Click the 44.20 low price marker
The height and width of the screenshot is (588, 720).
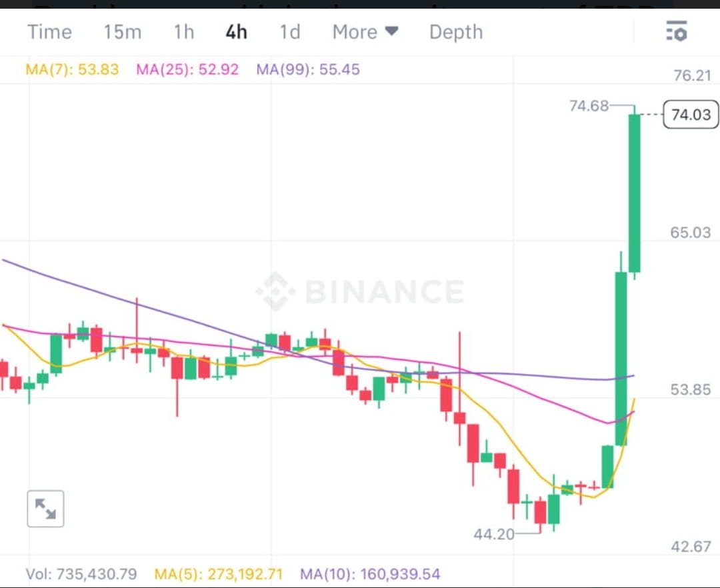tap(493, 534)
